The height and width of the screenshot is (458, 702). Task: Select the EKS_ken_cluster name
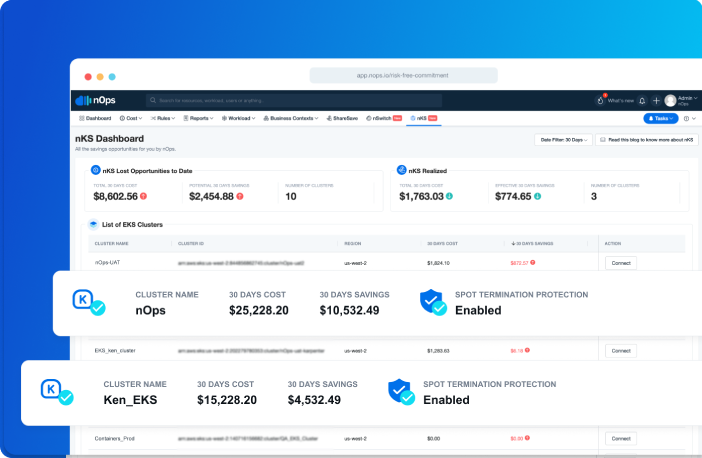pyautogui.click(x=115, y=351)
